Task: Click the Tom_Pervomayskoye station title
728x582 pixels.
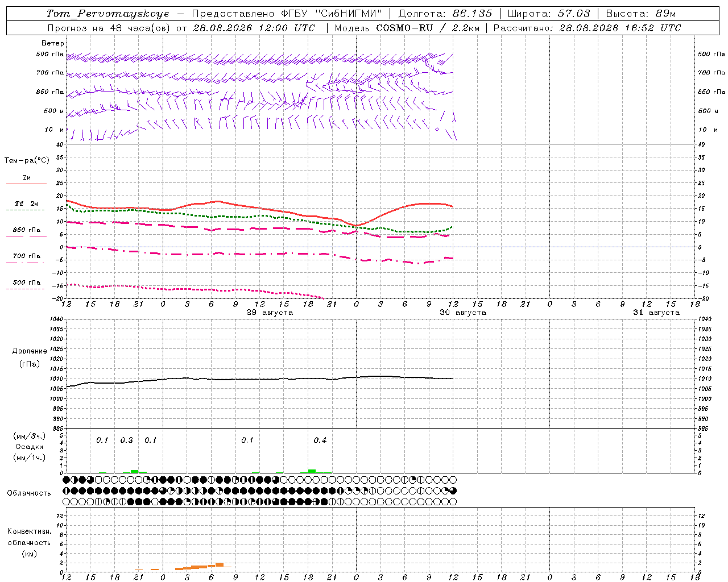Action: pyautogui.click(x=108, y=14)
